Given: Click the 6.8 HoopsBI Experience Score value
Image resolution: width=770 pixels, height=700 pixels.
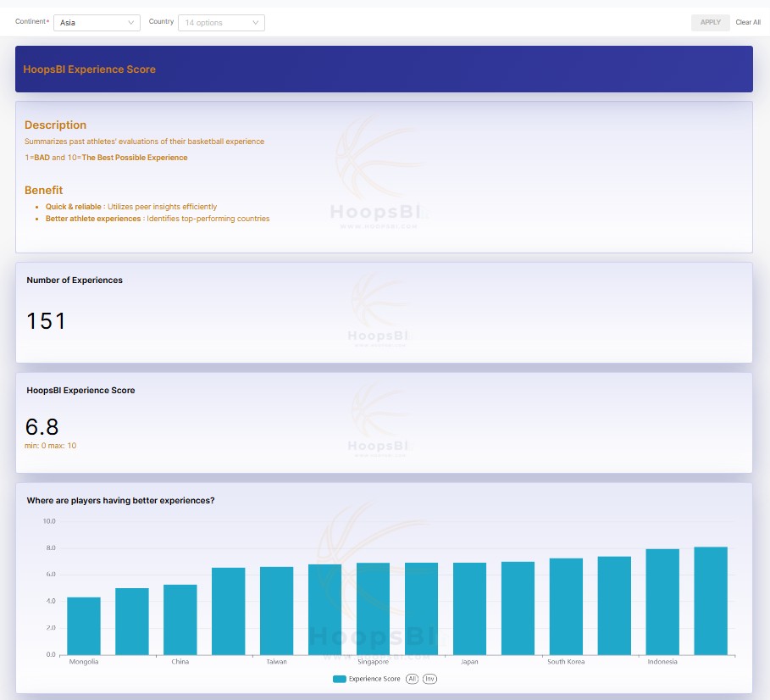Looking at the screenshot, I should 42,427.
